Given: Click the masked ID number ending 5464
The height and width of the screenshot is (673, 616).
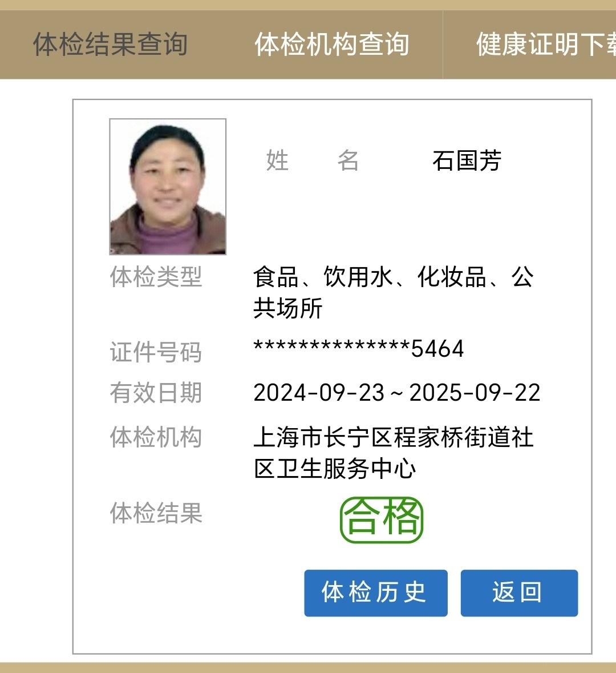Looking at the screenshot, I should coord(359,349).
